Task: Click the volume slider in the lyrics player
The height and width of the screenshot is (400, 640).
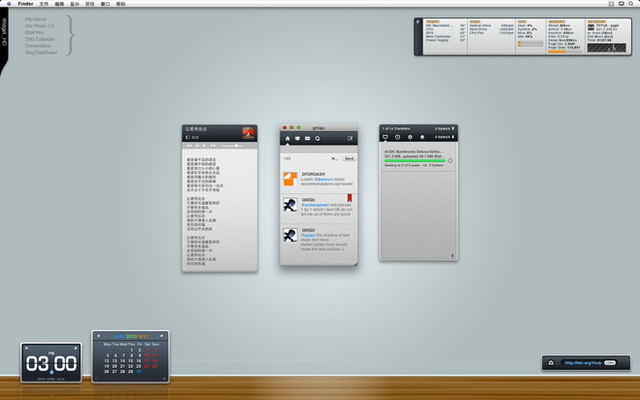Action: pyautogui.click(x=232, y=146)
